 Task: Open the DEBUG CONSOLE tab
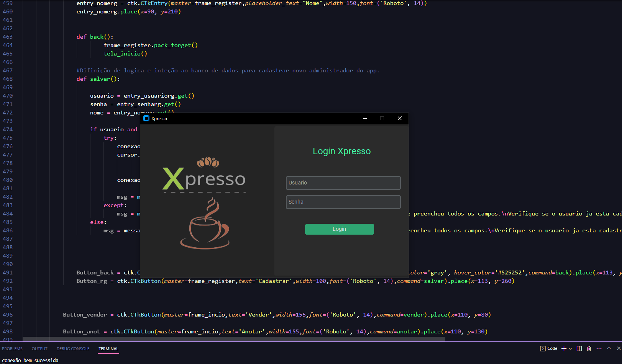click(x=73, y=349)
